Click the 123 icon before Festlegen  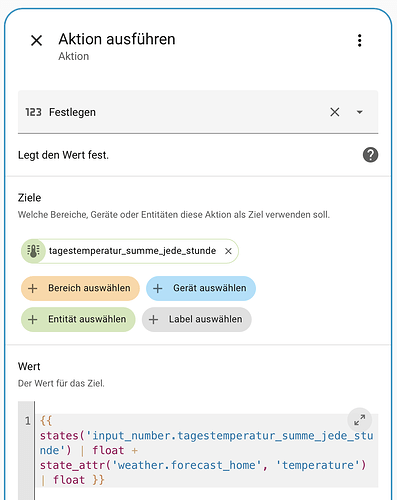[x=33, y=112]
